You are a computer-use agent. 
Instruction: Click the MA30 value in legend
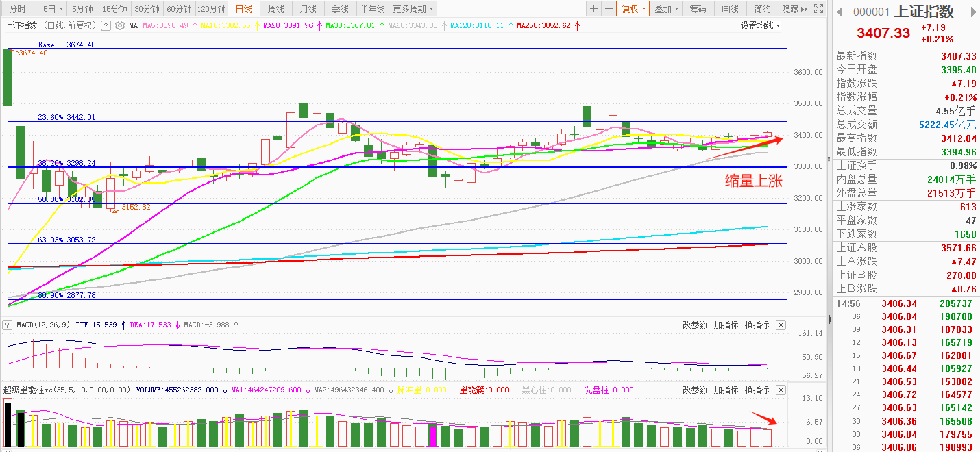(x=350, y=25)
